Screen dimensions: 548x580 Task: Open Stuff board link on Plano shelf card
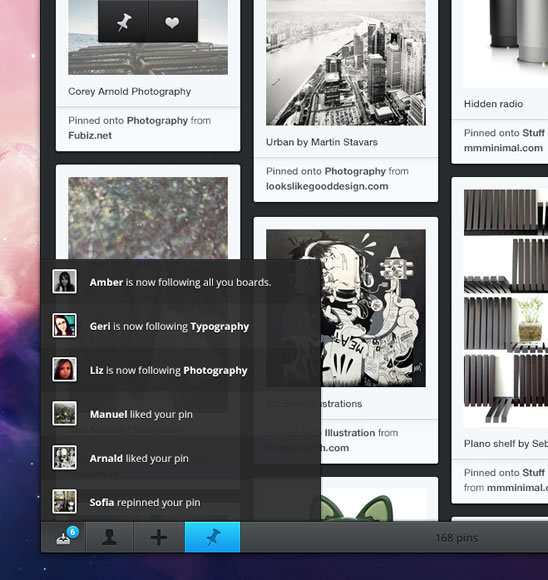tap(533, 473)
